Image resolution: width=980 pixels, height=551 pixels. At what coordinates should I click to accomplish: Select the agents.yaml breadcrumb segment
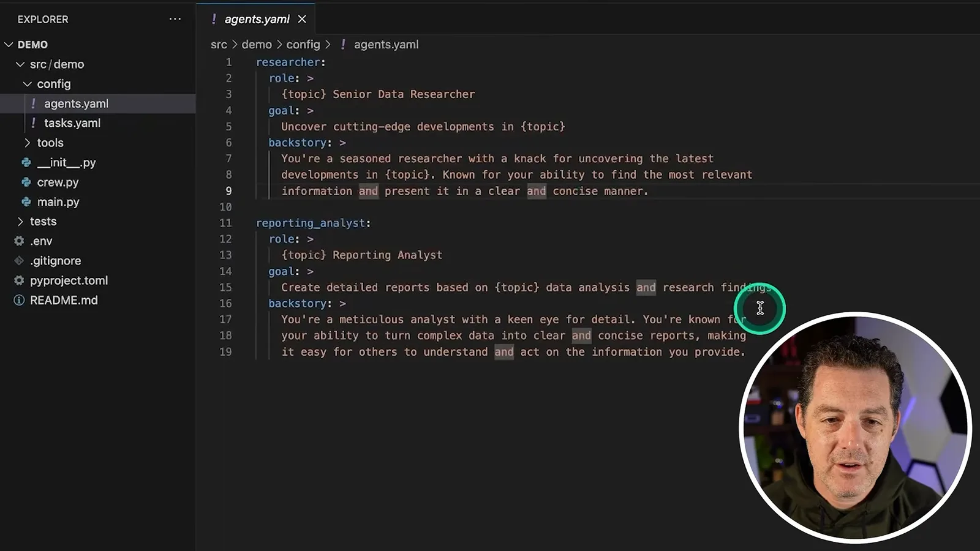click(x=386, y=45)
